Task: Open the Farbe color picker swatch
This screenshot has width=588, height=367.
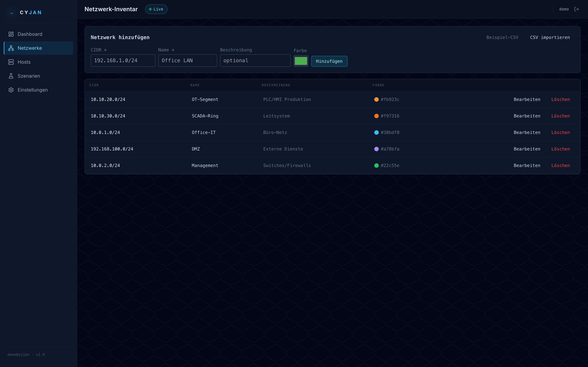Action: click(x=301, y=61)
